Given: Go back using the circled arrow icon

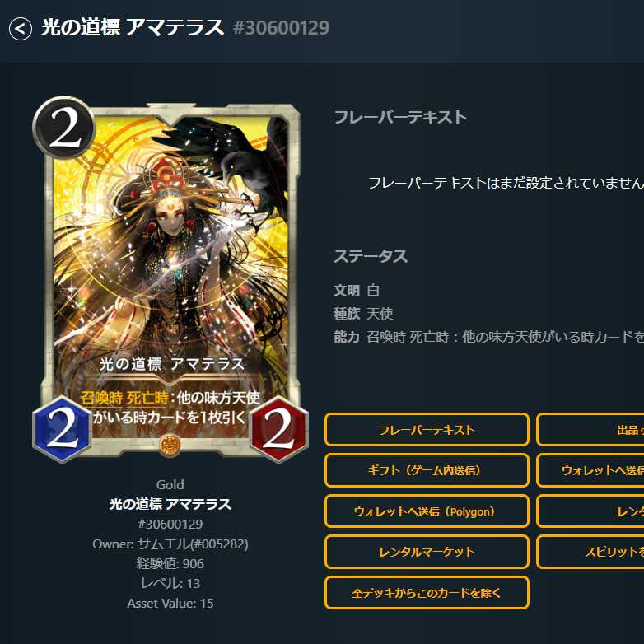Looking at the screenshot, I should [20, 29].
